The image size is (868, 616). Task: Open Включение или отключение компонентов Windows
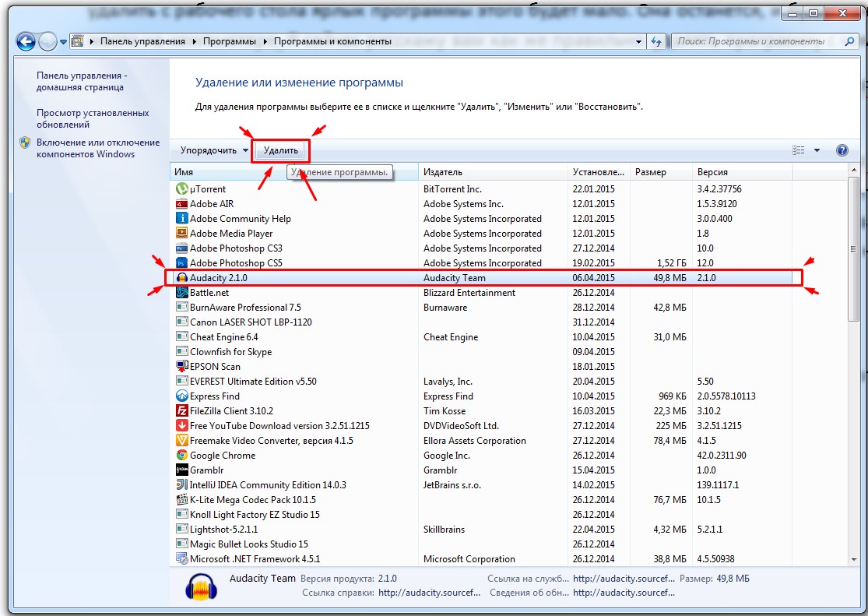98,149
